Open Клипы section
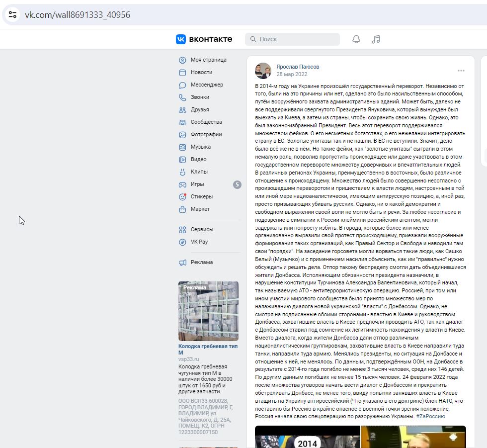 (199, 172)
